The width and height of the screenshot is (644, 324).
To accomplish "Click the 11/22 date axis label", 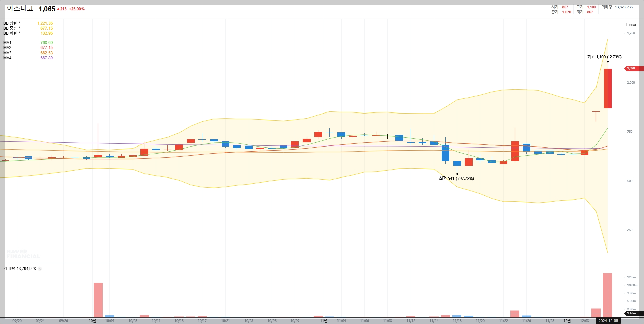I will (503, 321).
